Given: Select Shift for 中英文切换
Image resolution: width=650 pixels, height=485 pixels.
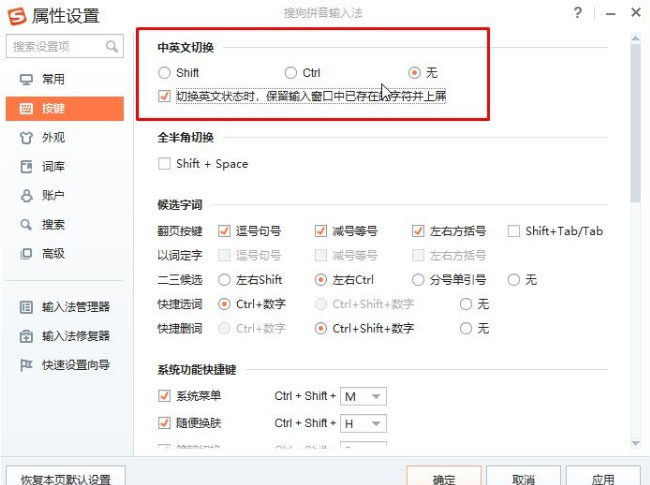Looking at the screenshot, I should click(x=165, y=73).
